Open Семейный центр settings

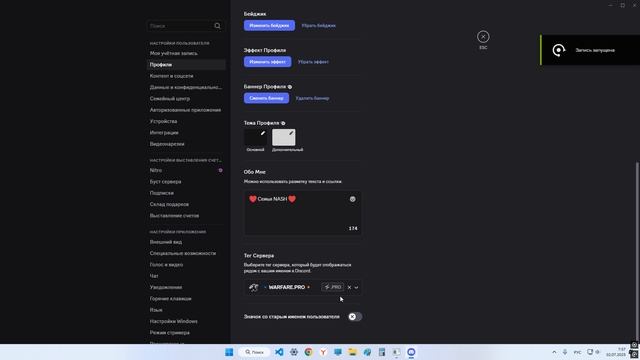pos(186,99)
